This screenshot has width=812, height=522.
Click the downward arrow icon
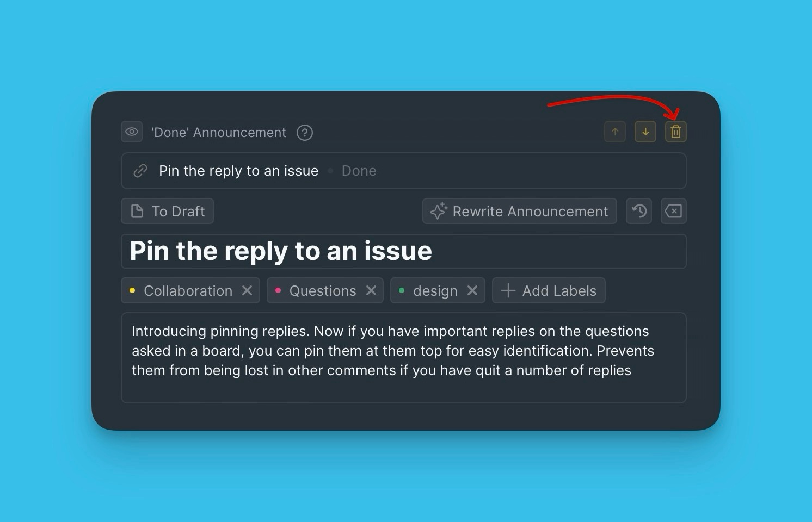[645, 132]
